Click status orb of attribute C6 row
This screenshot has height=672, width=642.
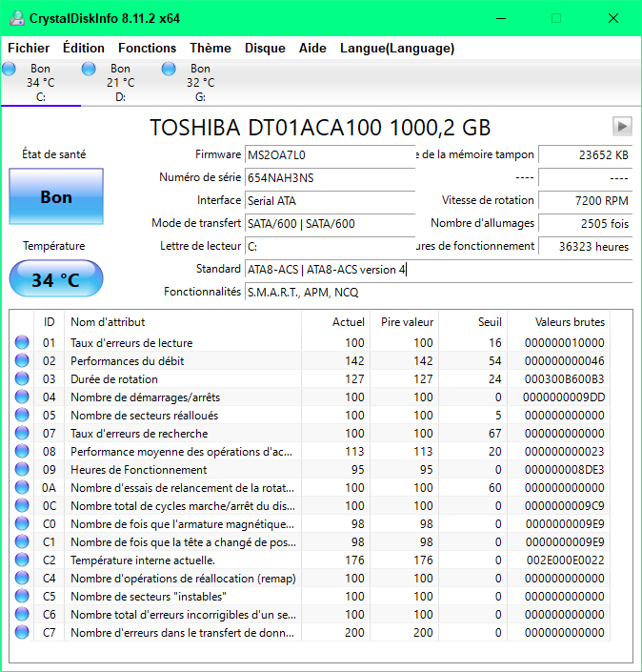click(22, 614)
